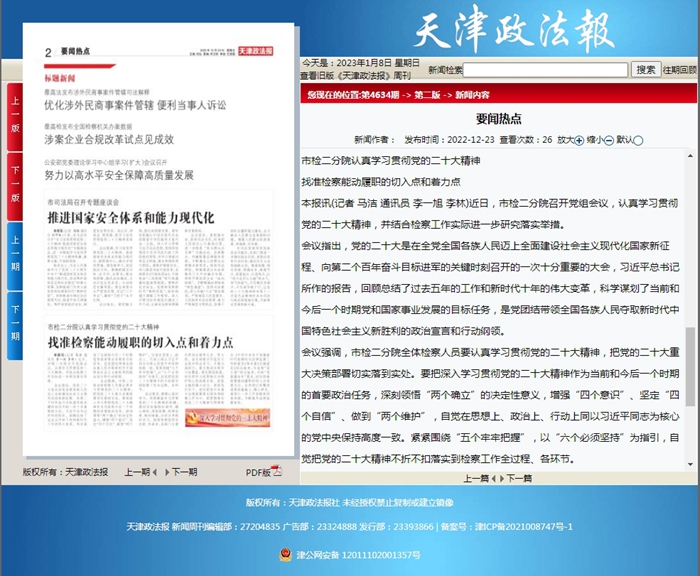Click headline 努力以高水平安全保障高质量发展
This screenshot has height=576, width=700.
click(x=119, y=175)
